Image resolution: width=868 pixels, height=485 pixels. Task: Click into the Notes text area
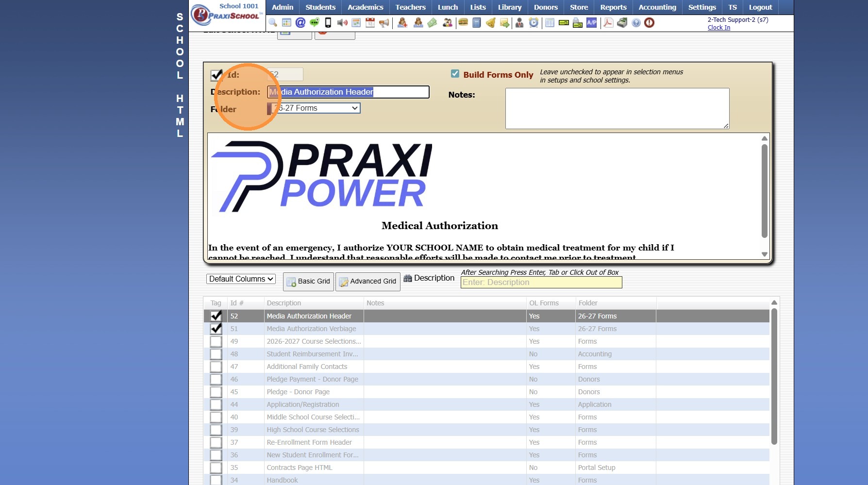pyautogui.click(x=617, y=108)
